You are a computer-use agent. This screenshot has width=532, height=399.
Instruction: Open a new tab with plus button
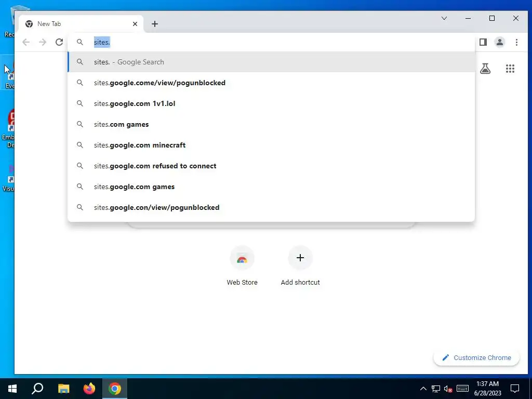155,24
